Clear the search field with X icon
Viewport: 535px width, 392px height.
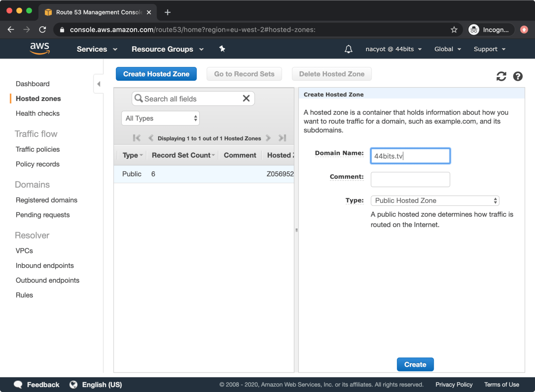click(246, 98)
